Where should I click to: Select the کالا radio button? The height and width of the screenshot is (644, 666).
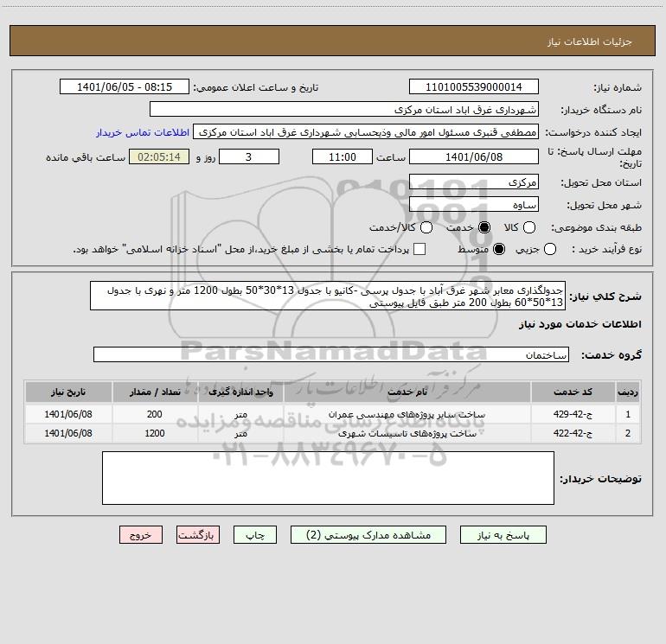pos(528,227)
